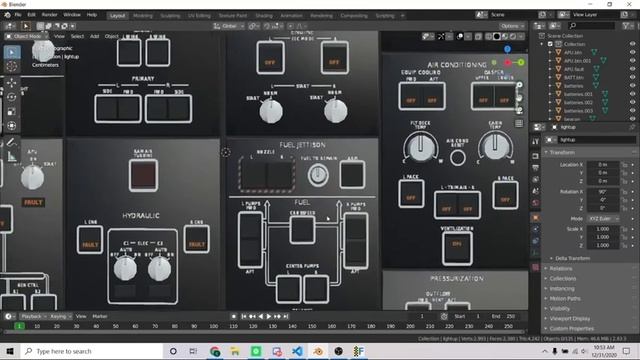Viewport: 640px width, 360px height.
Task: Hide the APU.btn object in the outliner
Action: [x=632, y=52]
